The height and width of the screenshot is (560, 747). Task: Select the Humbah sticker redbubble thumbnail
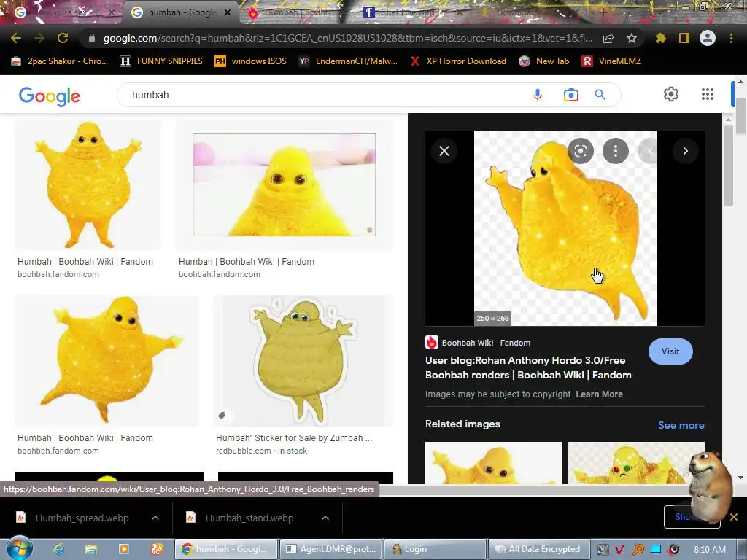[303, 360]
